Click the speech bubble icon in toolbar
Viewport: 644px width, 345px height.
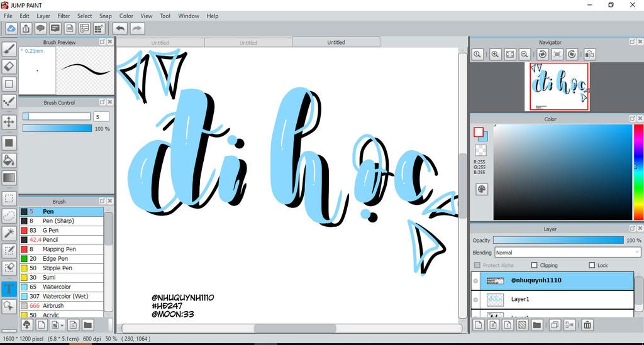[40, 28]
